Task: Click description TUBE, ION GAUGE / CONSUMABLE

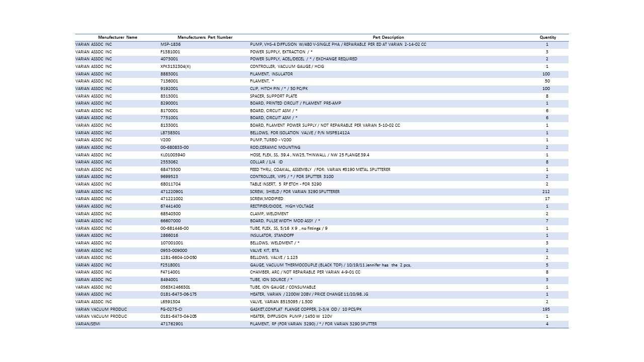Action: coord(283,287)
